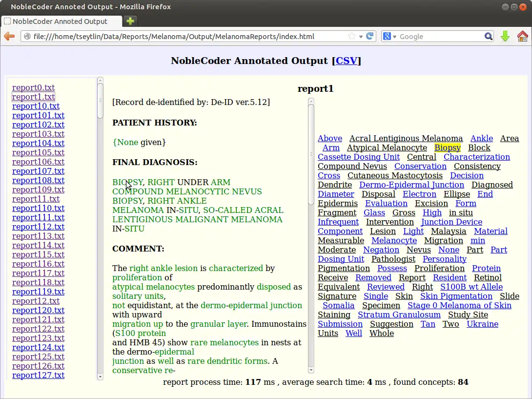The width and height of the screenshot is (532, 399).
Task: Close the Firefox window
Action: tap(523, 7)
